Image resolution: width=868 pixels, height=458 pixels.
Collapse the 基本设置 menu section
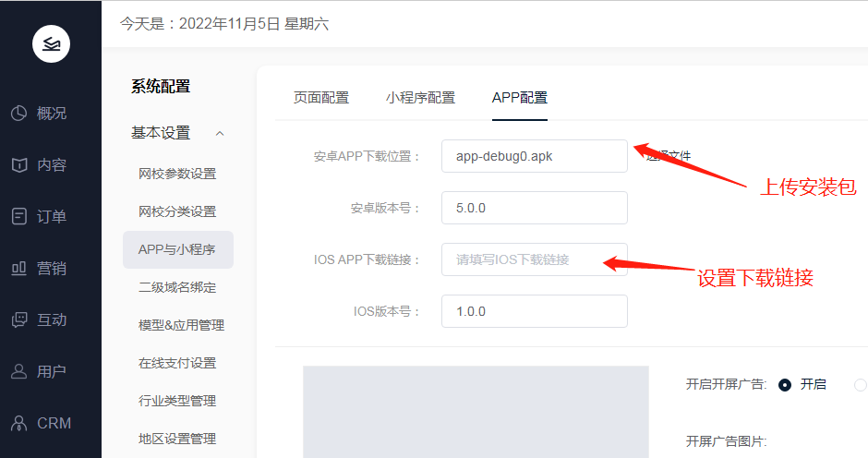click(219, 133)
